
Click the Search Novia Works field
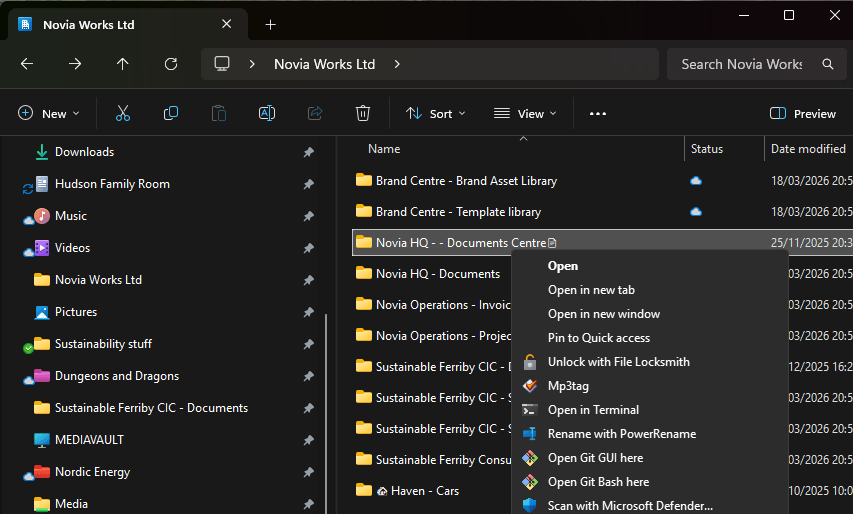pyautogui.click(x=741, y=64)
